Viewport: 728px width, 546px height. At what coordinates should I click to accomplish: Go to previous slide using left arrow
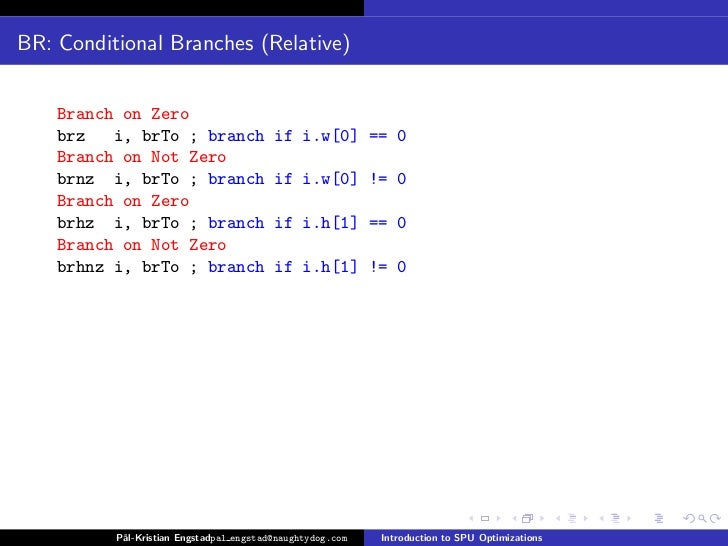coord(471,518)
